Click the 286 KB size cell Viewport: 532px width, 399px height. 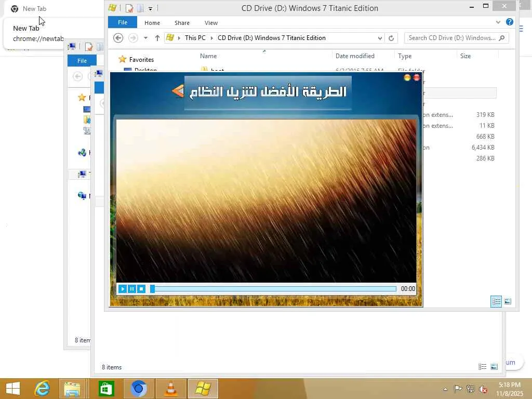click(x=485, y=158)
